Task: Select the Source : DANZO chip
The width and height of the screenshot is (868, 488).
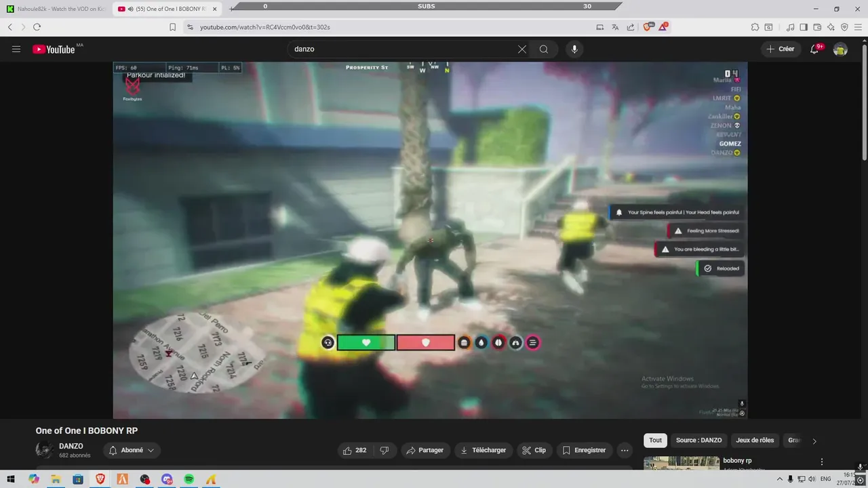Action: click(698, 441)
